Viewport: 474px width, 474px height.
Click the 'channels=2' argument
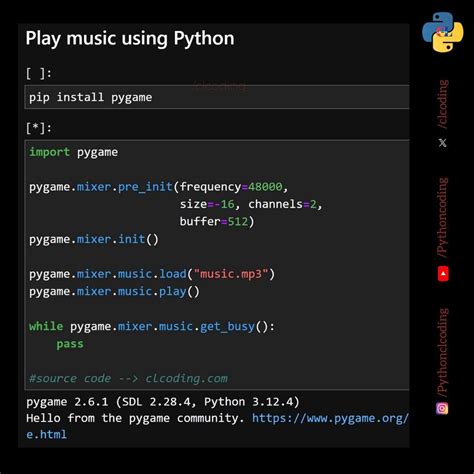(282, 204)
